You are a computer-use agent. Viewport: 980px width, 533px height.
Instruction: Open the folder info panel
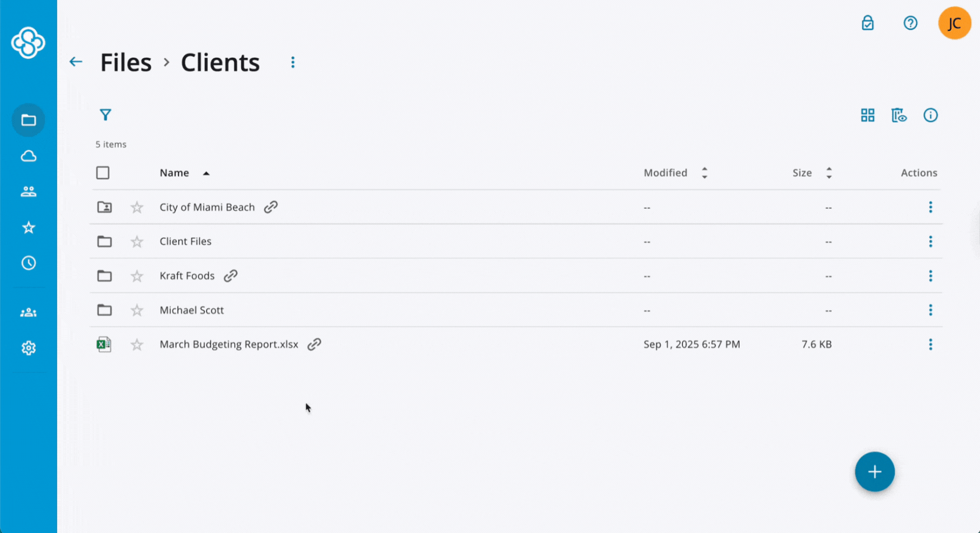tap(930, 115)
